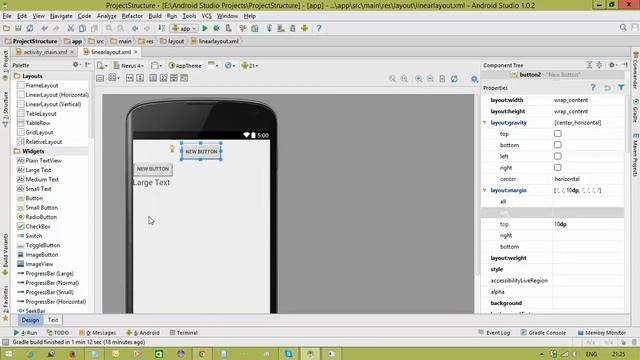Open the Gradle Console tool window
640x360 pixels.
(543, 333)
